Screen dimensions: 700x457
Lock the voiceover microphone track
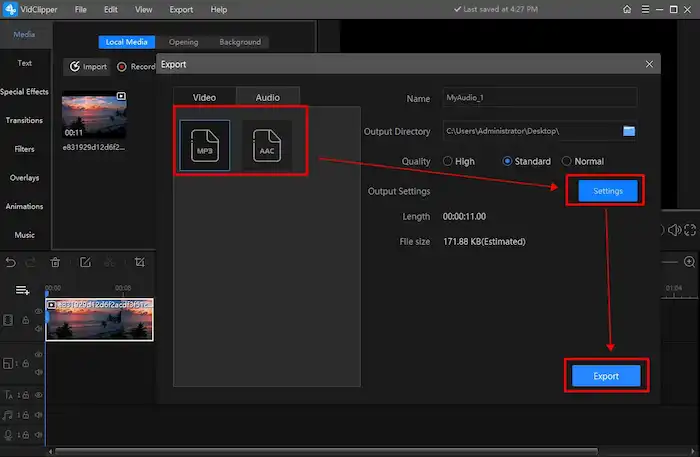point(25,435)
